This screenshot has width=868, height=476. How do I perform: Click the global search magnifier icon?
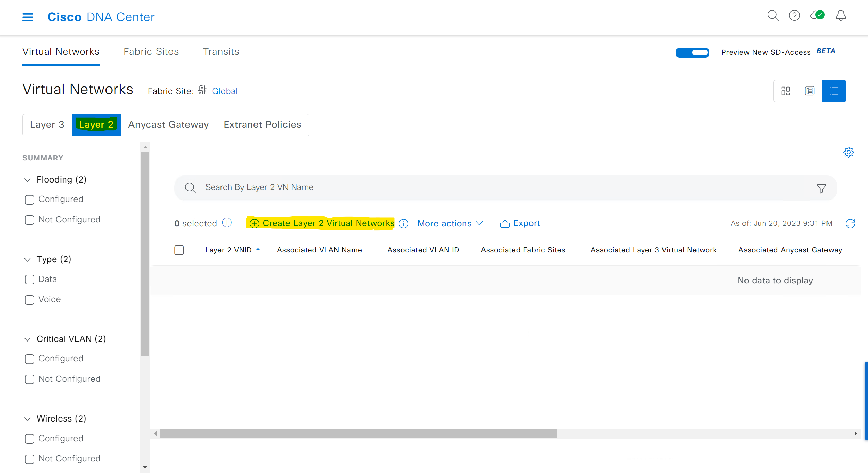coord(773,15)
